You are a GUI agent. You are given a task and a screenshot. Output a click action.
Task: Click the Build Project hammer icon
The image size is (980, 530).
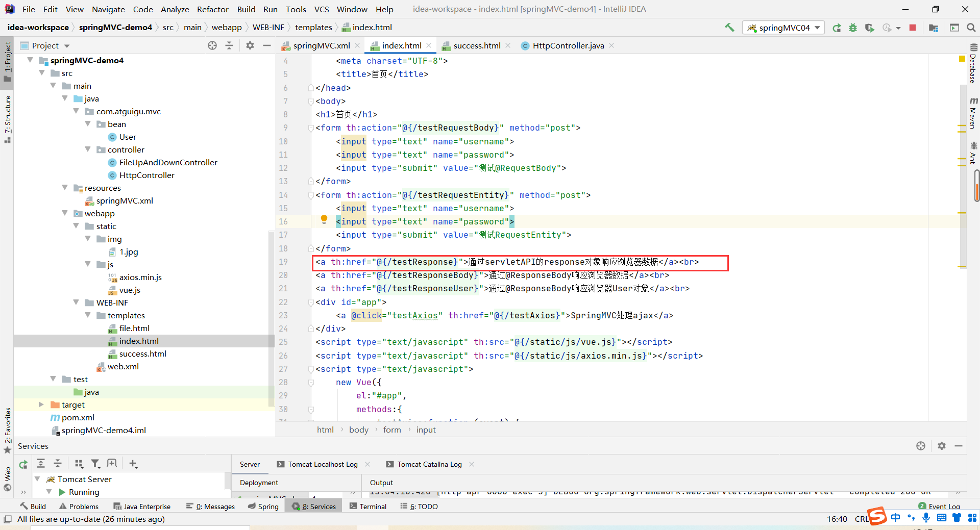tap(729, 28)
